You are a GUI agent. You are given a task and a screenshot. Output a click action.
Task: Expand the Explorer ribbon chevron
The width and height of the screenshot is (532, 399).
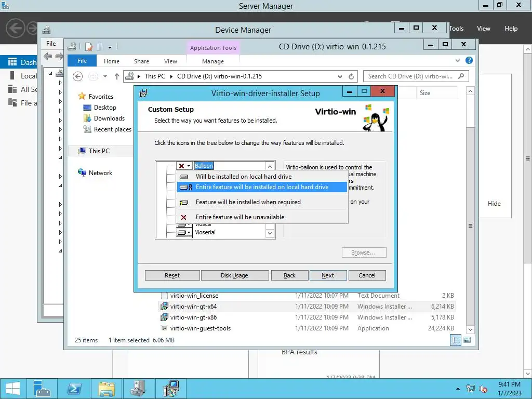coord(458,60)
